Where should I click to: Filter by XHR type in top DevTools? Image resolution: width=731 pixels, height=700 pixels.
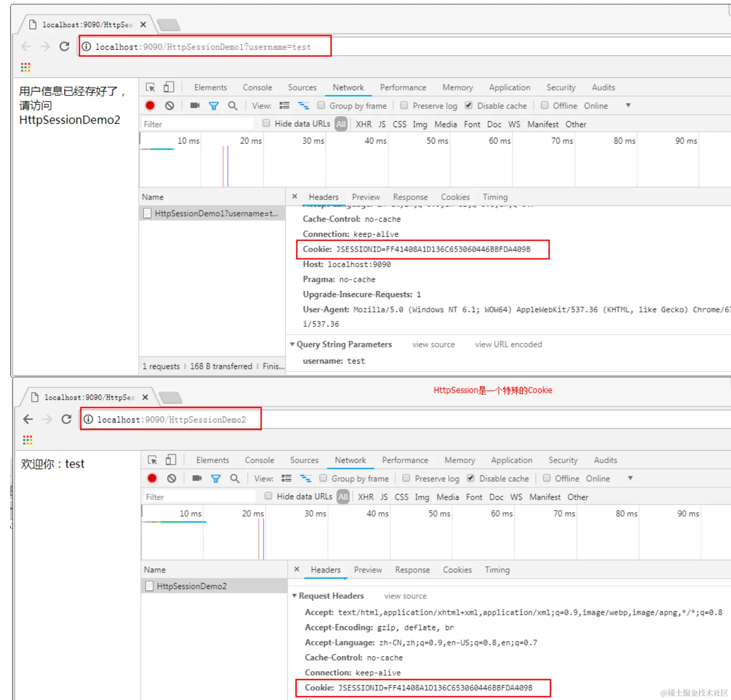coord(363,124)
